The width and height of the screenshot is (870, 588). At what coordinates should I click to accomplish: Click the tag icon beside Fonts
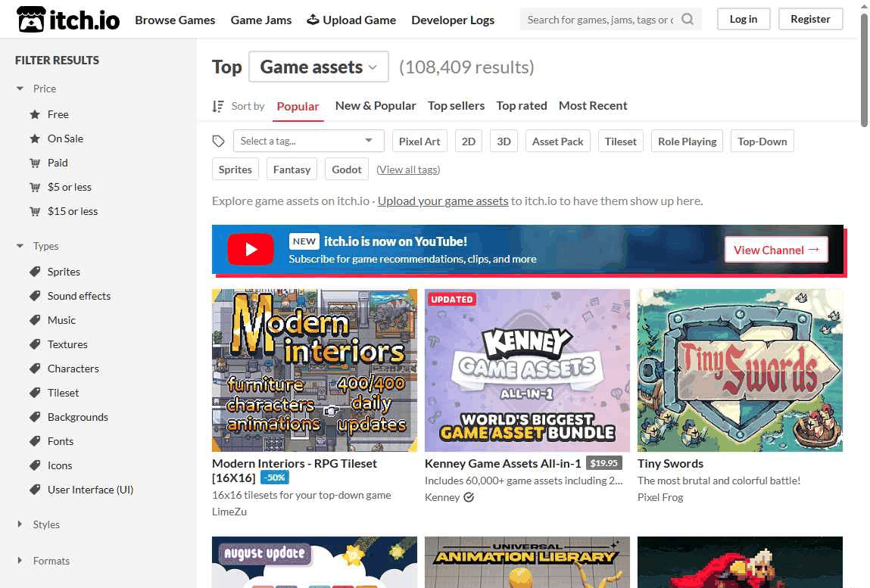pyautogui.click(x=35, y=441)
